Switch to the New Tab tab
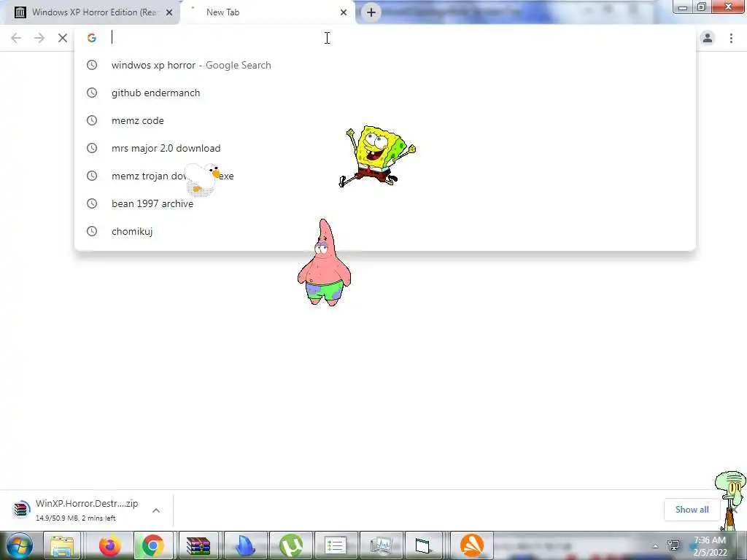This screenshot has height=560, width=747. click(x=267, y=13)
